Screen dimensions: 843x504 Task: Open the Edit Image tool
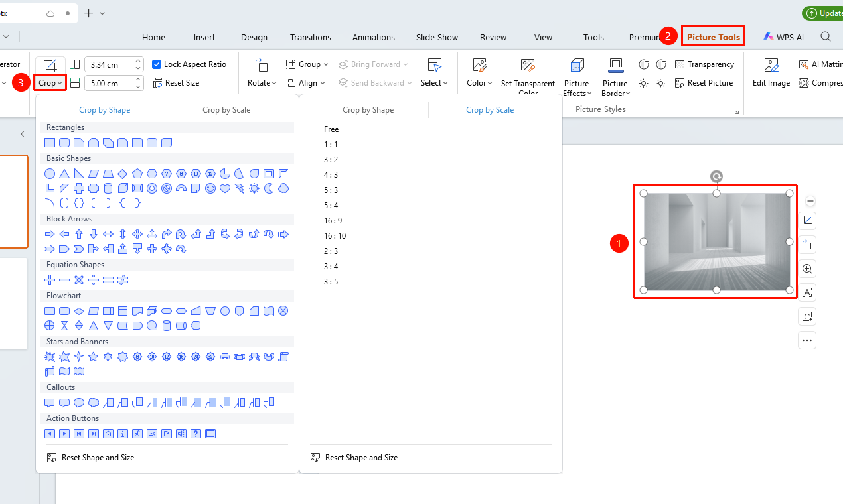click(x=771, y=73)
